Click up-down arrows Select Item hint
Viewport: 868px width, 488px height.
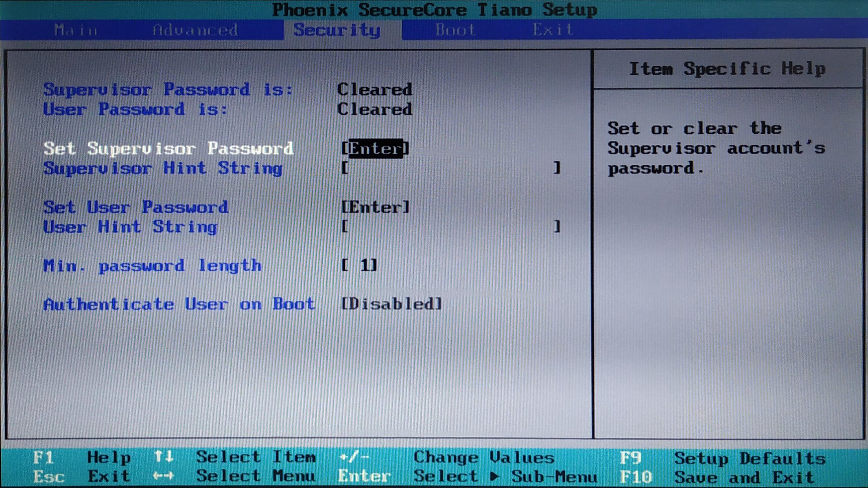point(235,457)
